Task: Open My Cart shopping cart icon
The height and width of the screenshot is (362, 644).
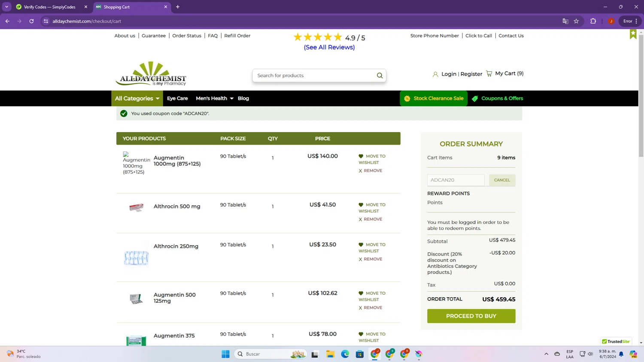Action: point(489,73)
